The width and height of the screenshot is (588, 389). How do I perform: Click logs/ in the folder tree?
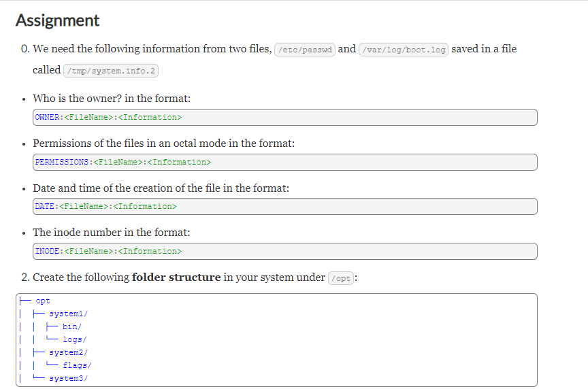point(75,339)
